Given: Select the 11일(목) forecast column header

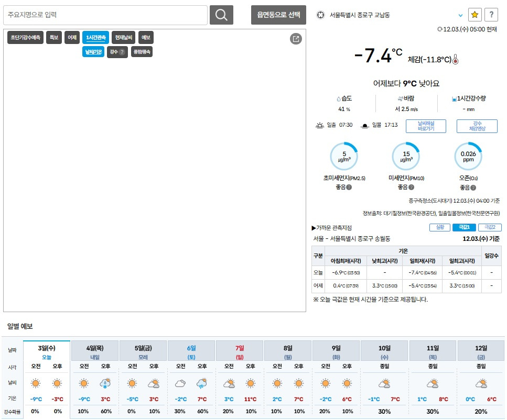Looking at the screenshot, I should pyautogui.click(x=433, y=351).
